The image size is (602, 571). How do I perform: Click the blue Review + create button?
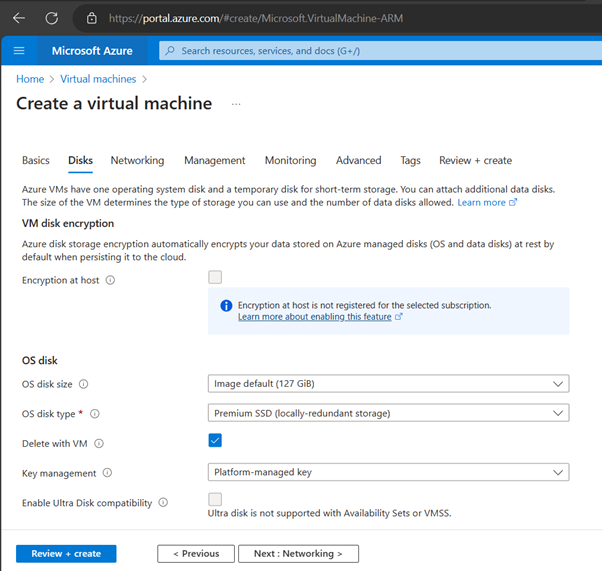[x=66, y=553]
